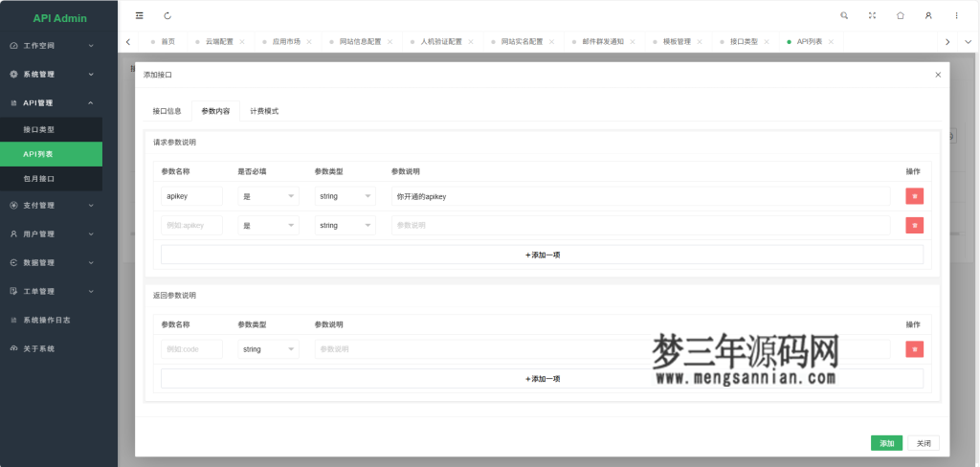The image size is (980, 467).
Task: Close the API列表 tab
Action: (831, 42)
